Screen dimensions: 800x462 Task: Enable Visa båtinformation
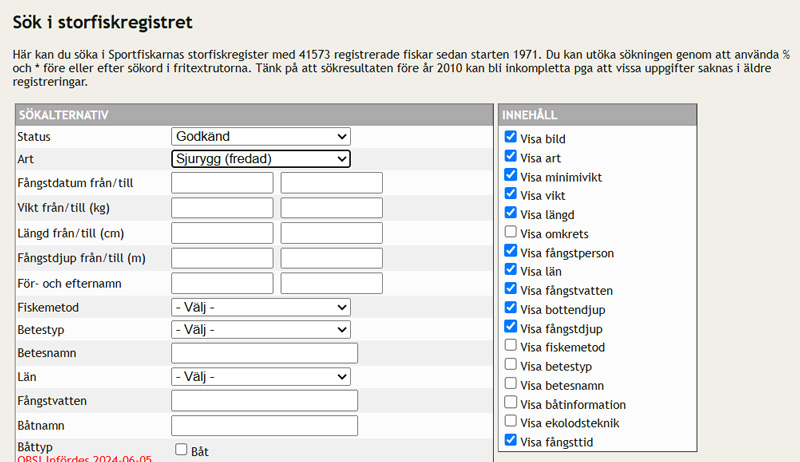click(x=511, y=402)
